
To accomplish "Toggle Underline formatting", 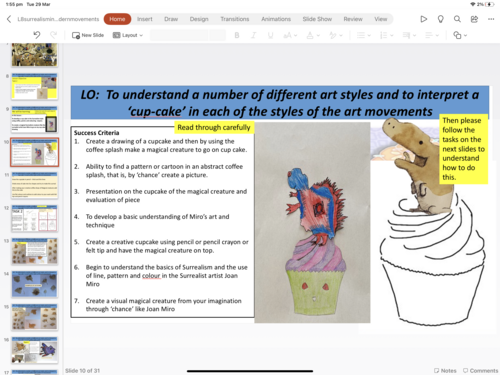I will pyautogui.click(x=270, y=35).
